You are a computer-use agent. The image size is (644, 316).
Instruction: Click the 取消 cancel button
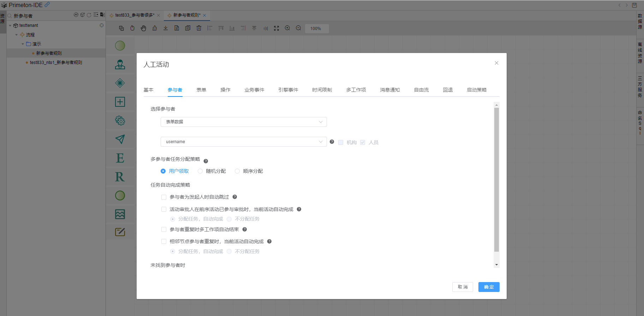coord(463,287)
